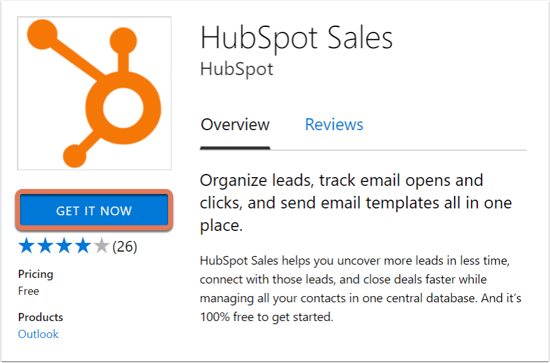The width and height of the screenshot is (550, 363).
Task: Click the Organize leads headline text
Action: [x=356, y=203]
